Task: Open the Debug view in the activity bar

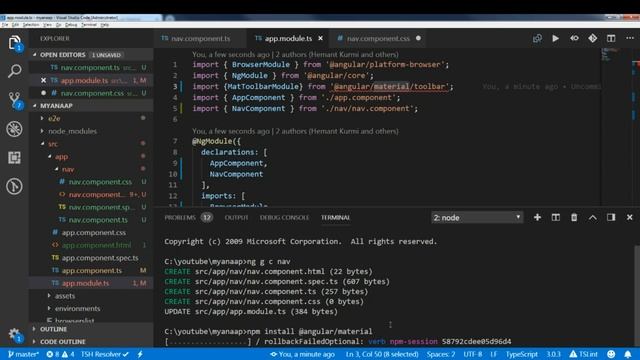Action: tap(14, 129)
